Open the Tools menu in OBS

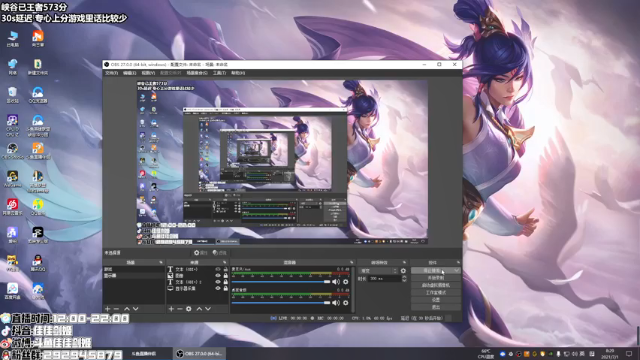tap(219, 73)
